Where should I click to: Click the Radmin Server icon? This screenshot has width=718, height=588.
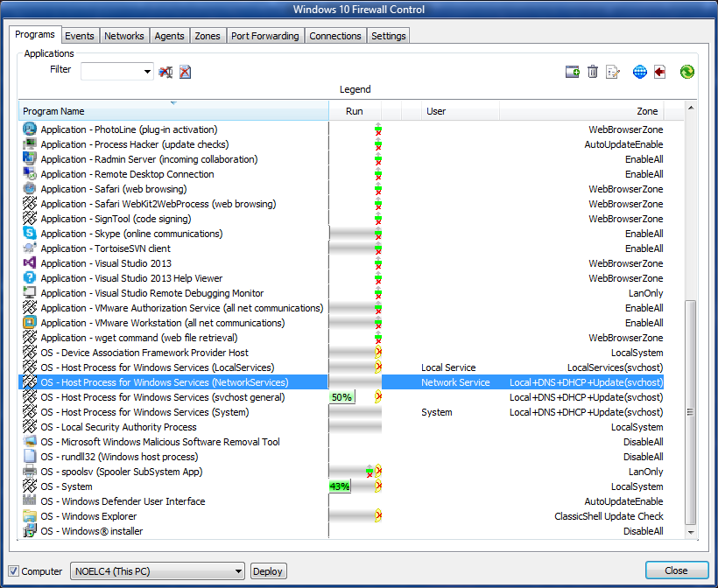point(29,159)
